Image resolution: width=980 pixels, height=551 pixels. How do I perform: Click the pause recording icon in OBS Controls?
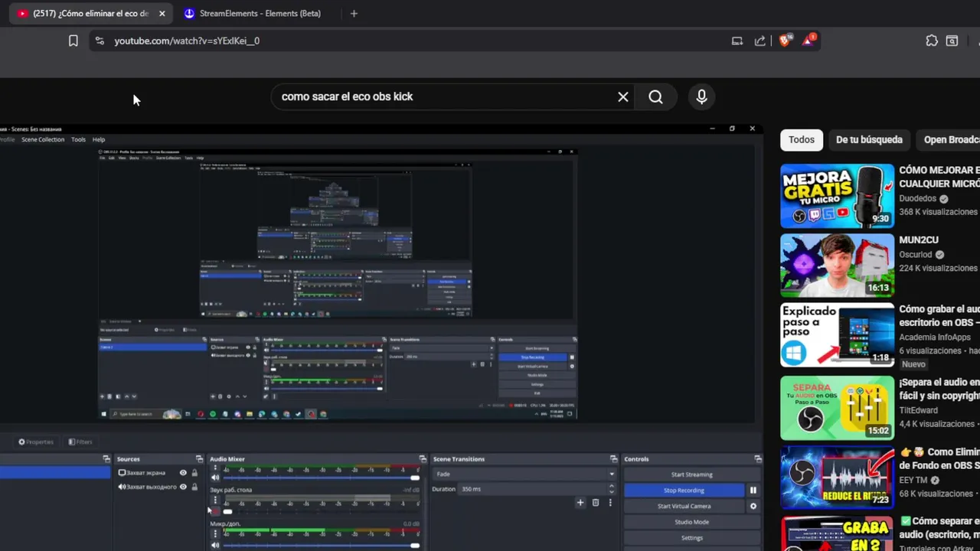[x=753, y=491]
